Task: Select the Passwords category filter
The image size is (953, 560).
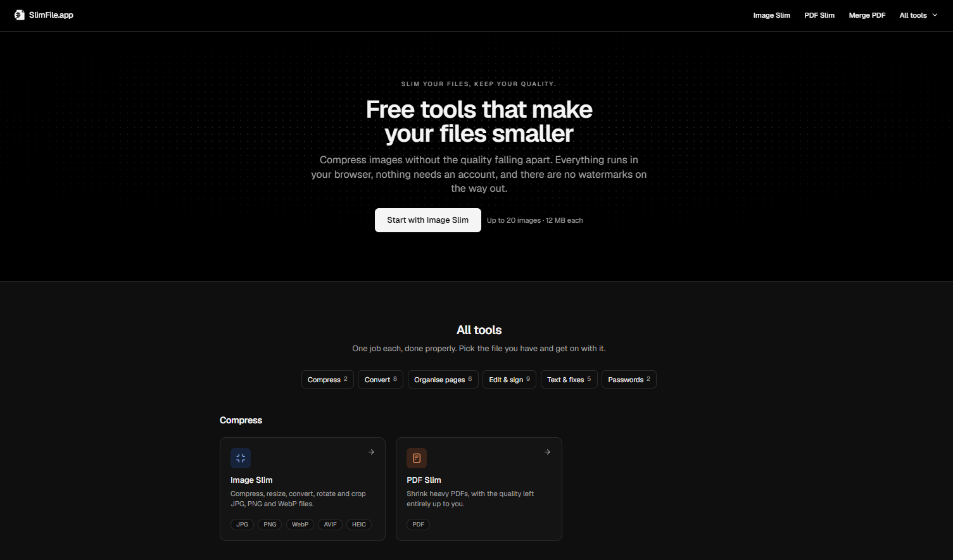Action: click(x=629, y=380)
